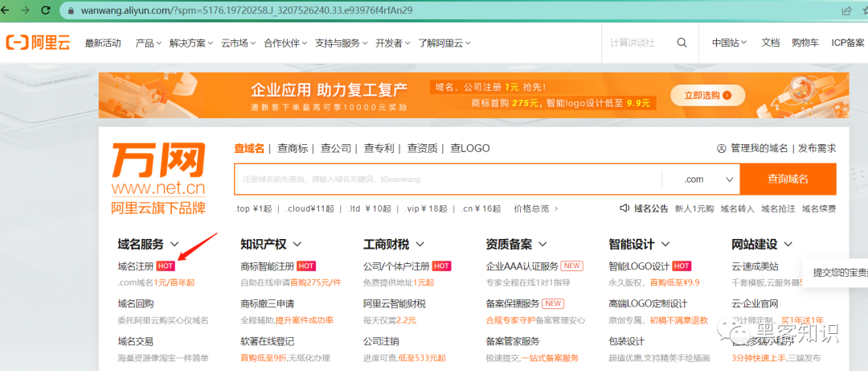Click the padlock site info icon
The height and width of the screenshot is (371, 868).
[x=70, y=10]
